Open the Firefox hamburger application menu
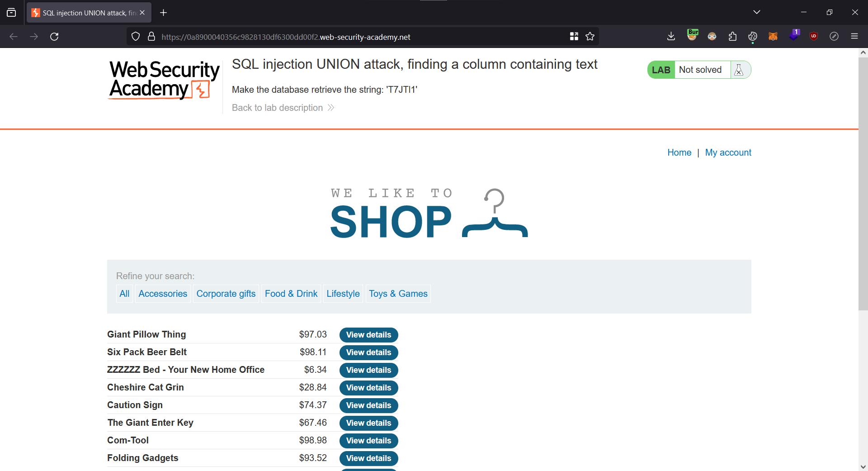This screenshot has height=471, width=868. [854, 37]
